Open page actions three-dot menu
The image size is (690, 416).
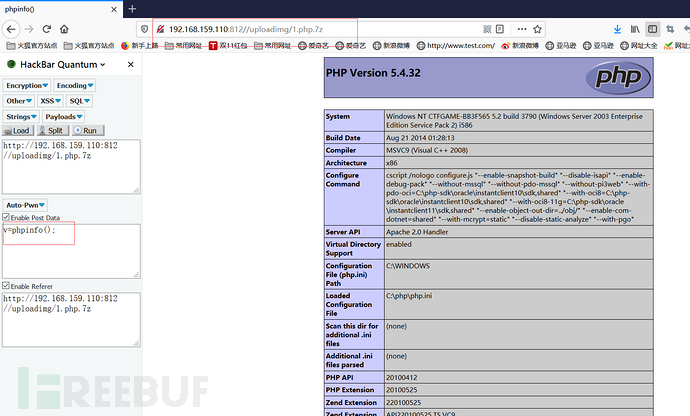[x=522, y=29]
